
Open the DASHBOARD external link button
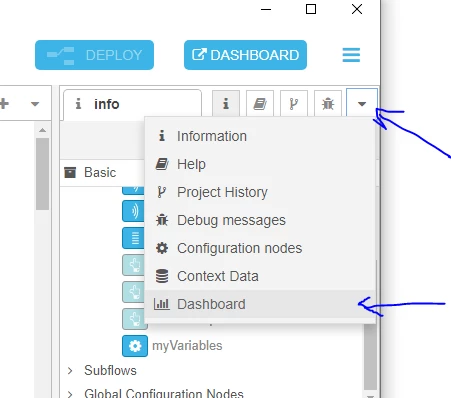click(x=245, y=55)
